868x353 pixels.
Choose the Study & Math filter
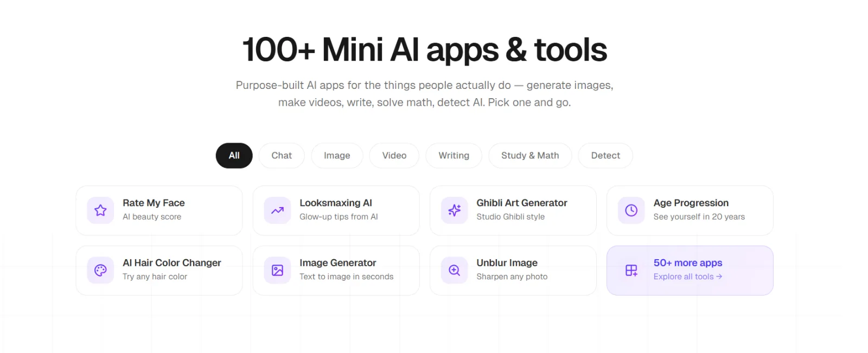click(530, 156)
